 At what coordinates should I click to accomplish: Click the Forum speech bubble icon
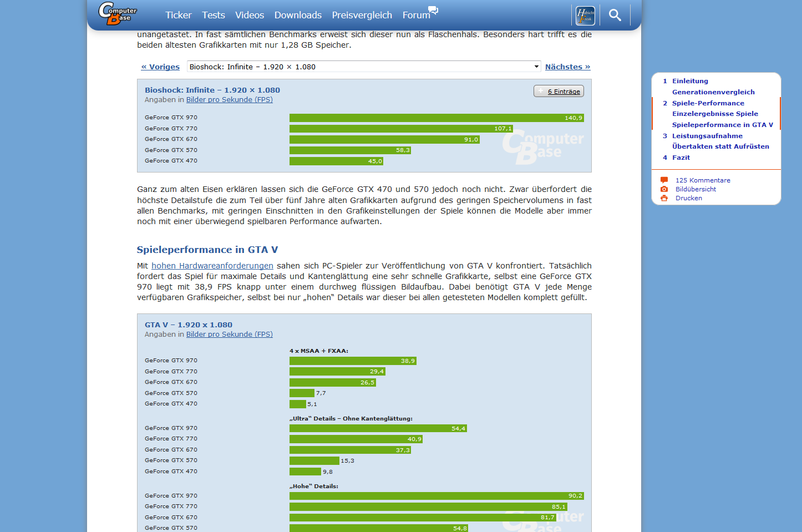click(x=434, y=10)
